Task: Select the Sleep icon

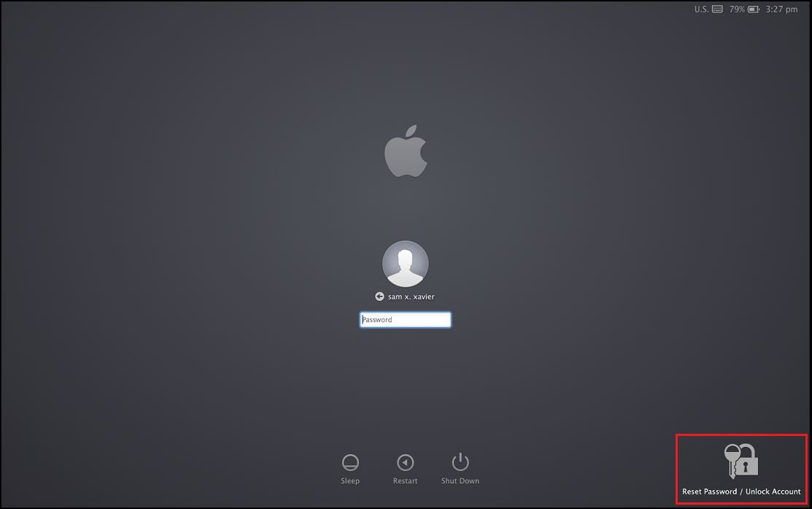Action: tap(350, 460)
